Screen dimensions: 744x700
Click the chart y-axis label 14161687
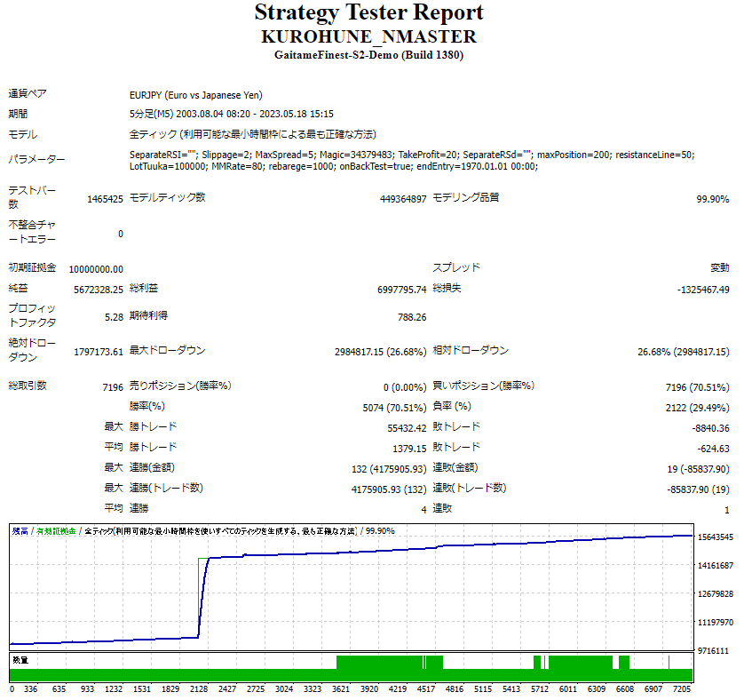click(x=716, y=566)
